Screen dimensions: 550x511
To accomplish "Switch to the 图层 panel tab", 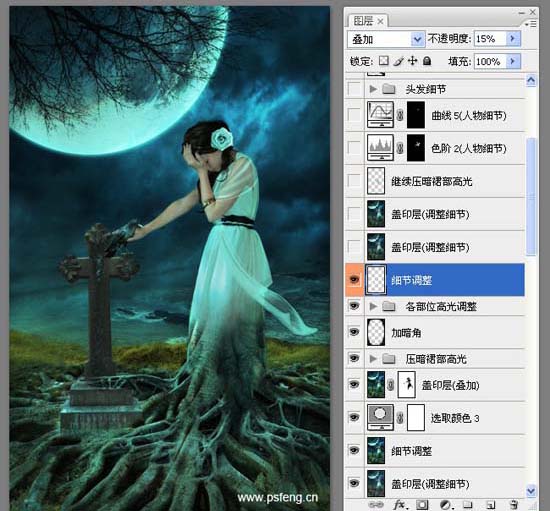I will (x=363, y=21).
